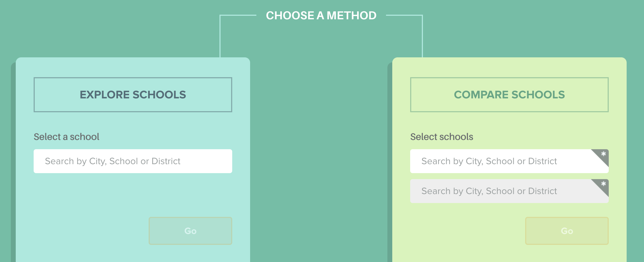The width and height of the screenshot is (644, 262).
Task: Click the connector line leading to Explore card
Action: point(220,35)
